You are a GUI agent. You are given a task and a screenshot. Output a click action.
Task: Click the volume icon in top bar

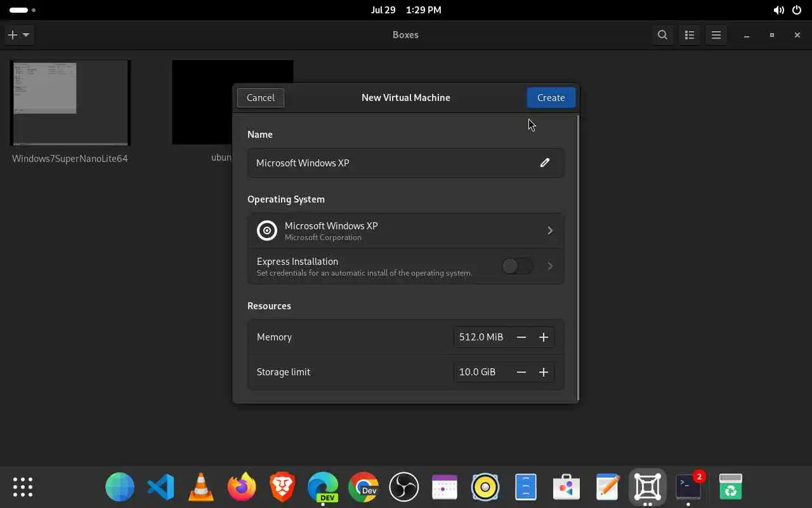[778, 10]
